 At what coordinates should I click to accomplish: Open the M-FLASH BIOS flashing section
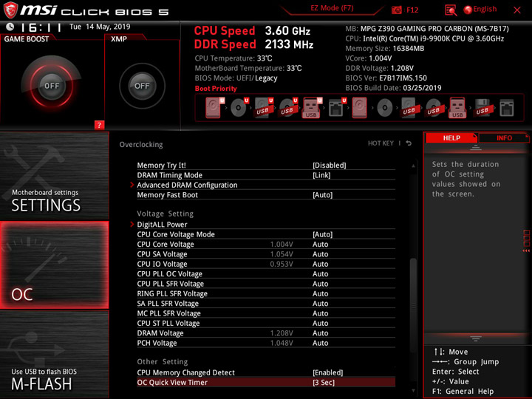pos(54,354)
